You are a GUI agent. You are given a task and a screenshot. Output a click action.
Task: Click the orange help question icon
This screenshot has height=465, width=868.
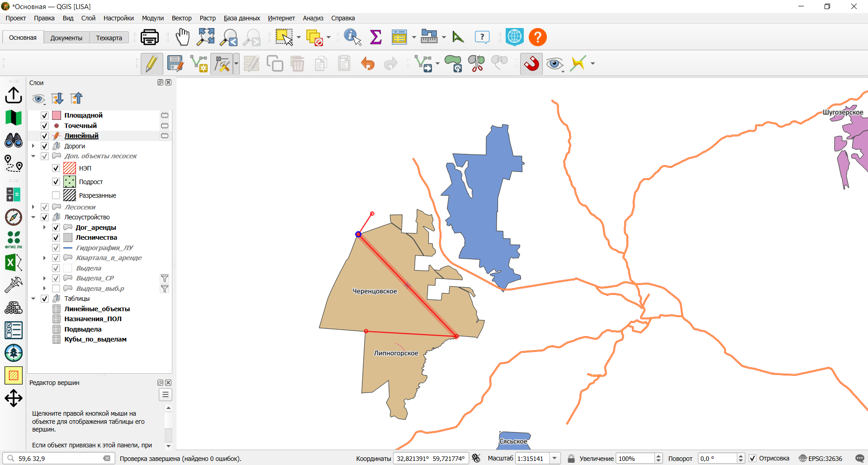(538, 37)
